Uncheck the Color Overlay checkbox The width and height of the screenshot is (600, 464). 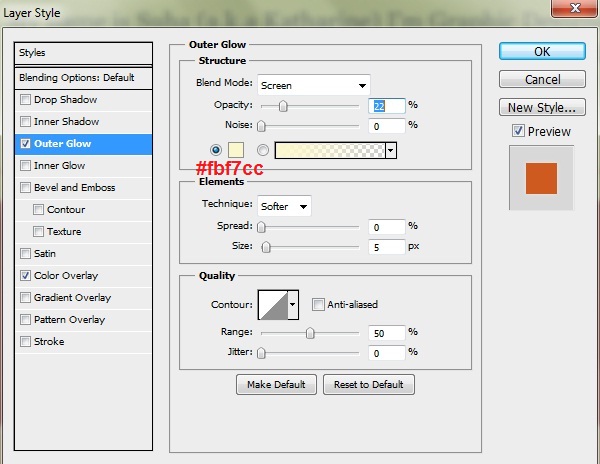(25, 276)
